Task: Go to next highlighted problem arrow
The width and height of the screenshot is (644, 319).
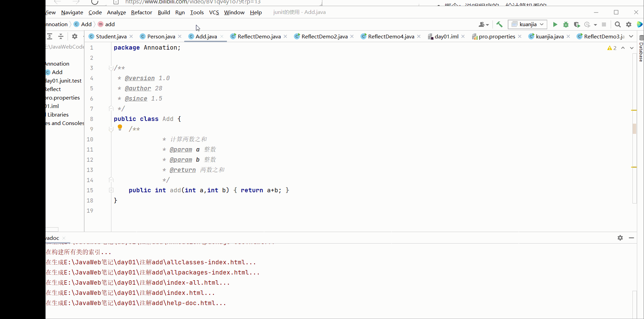Action: point(632,48)
